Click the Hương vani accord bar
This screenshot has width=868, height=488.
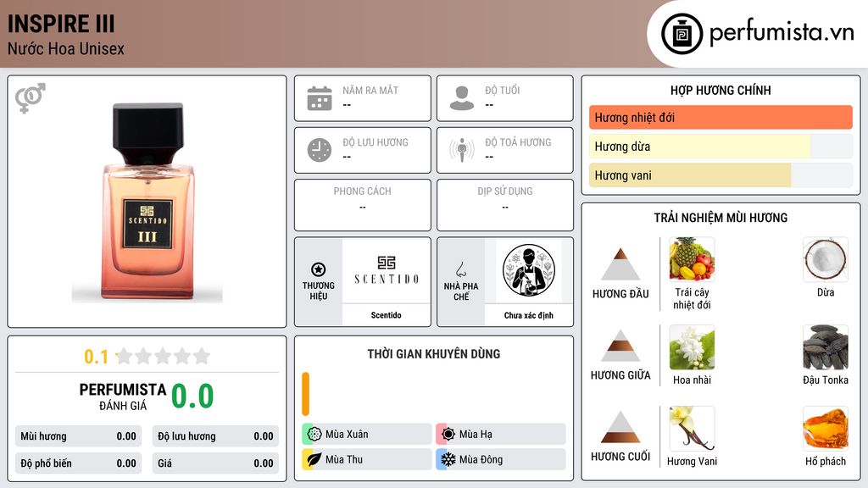click(721, 175)
